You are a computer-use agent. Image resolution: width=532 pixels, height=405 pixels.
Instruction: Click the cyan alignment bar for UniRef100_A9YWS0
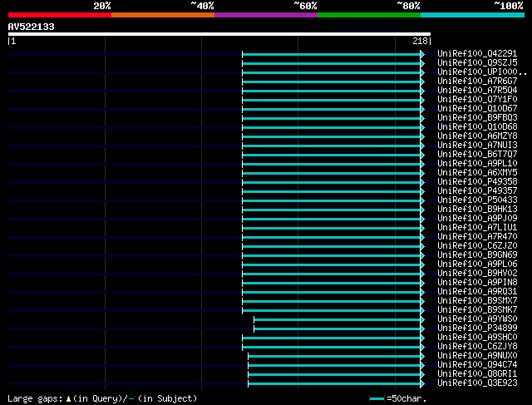click(337, 320)
